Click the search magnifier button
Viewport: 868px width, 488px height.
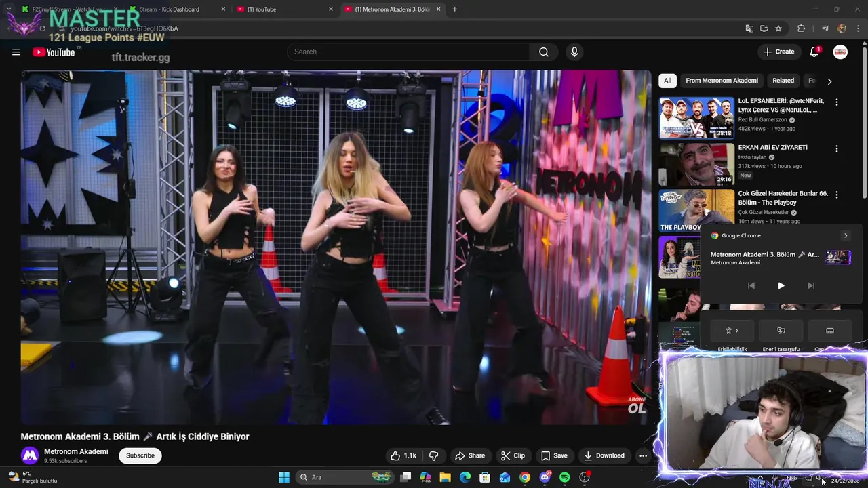[544, 52]
